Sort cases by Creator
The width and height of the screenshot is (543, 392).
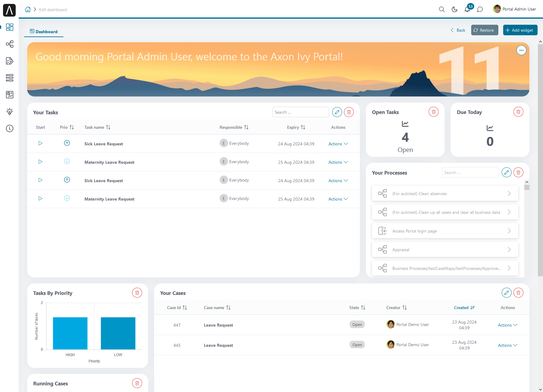[405, 308]
